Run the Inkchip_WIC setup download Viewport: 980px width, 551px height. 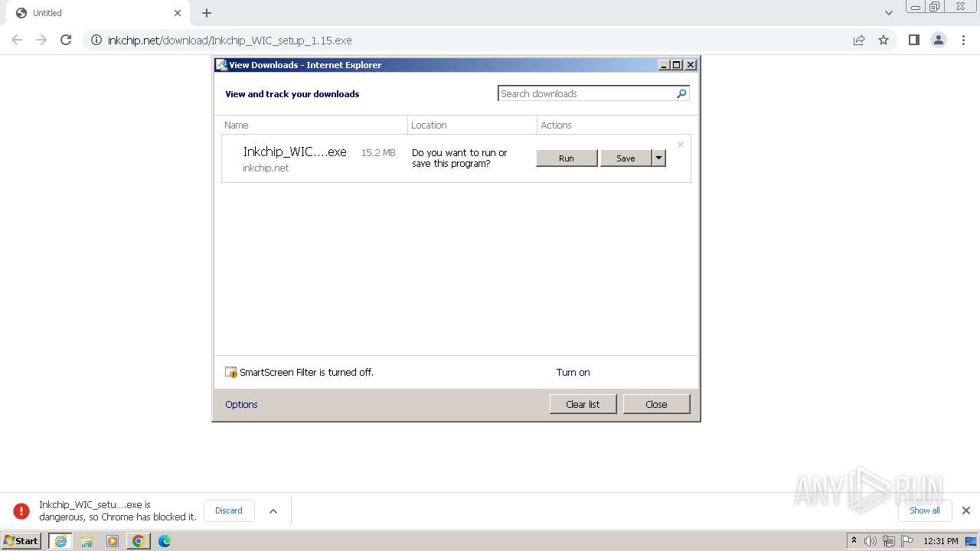pyautogui.click(x=567, y=158)
